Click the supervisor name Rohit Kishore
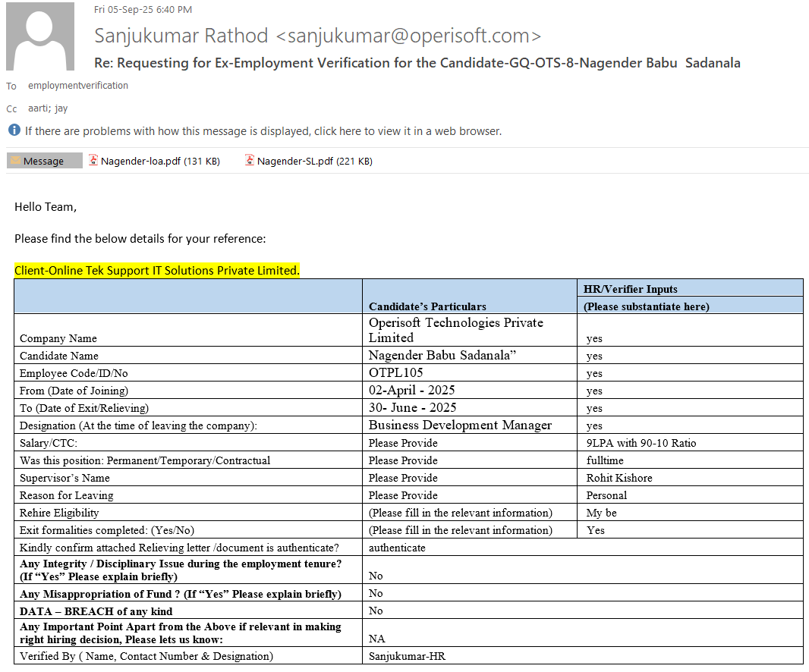The height and width of the screenshot is (672, 809). point(619,478)
